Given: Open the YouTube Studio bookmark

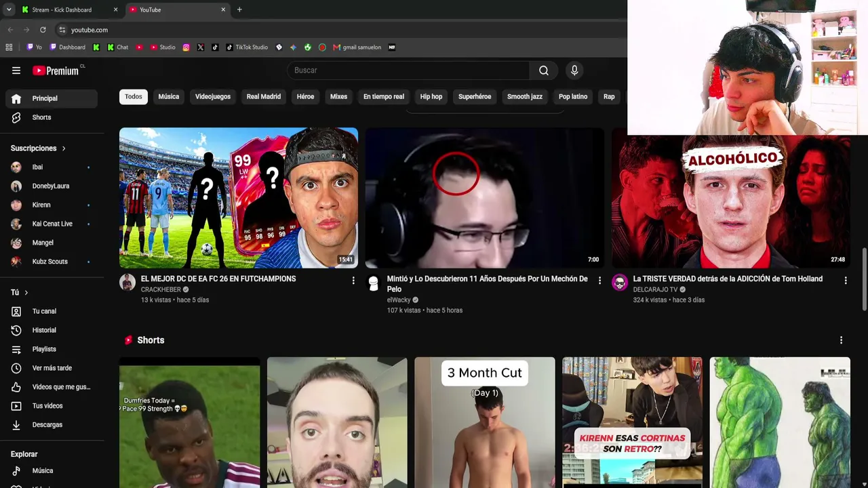Looking at the screenshot, I should [x=163, y=47].
